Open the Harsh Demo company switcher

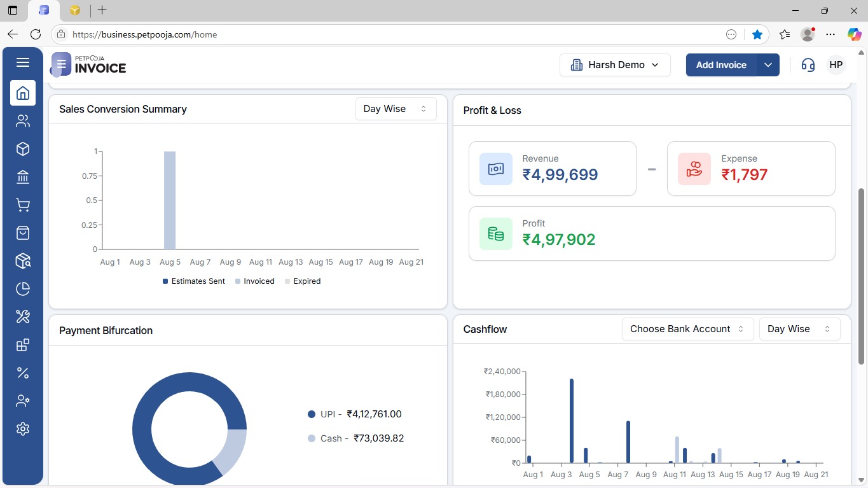tap(614, 64)
